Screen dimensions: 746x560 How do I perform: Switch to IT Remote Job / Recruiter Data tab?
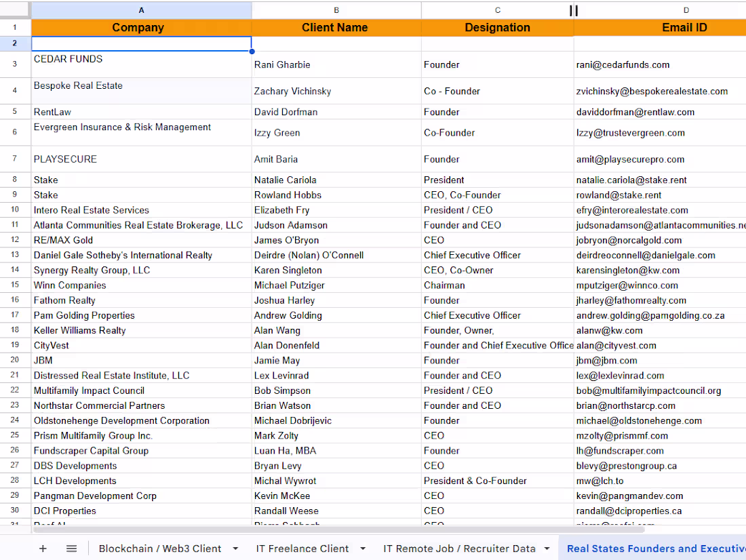point(459,548)
